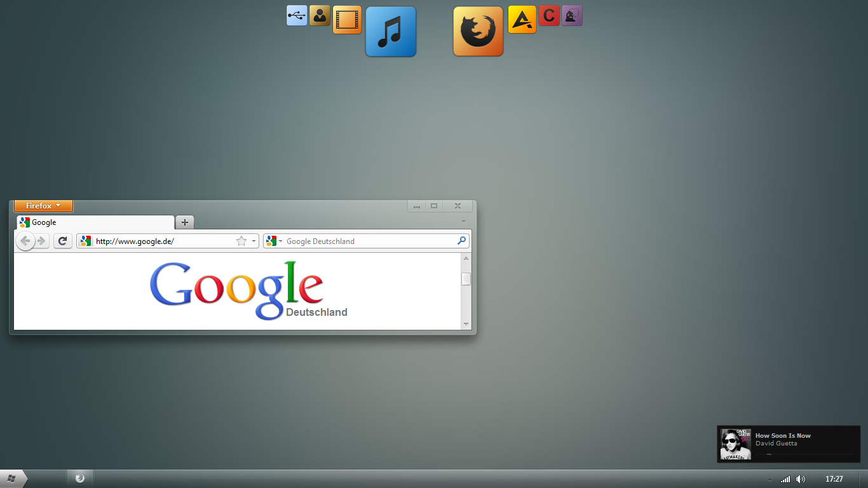This screenshot has width=868, height=488.
Task: Click the taskbar round app icon
Action: [79, 478]
